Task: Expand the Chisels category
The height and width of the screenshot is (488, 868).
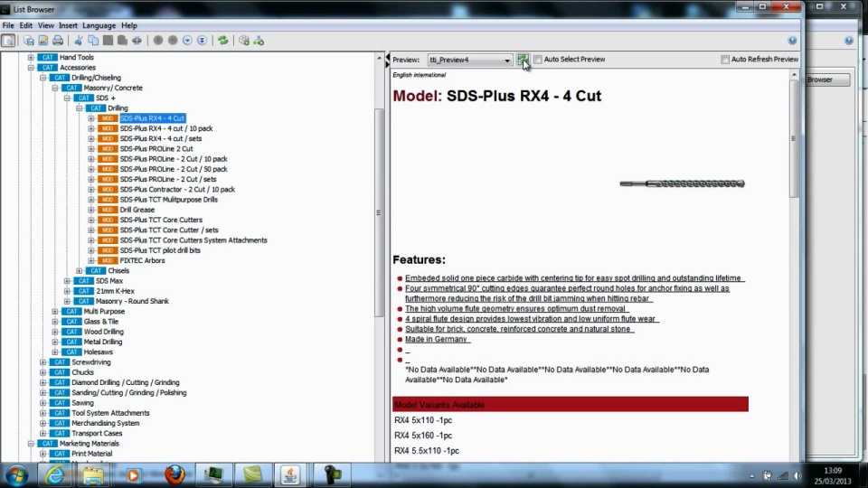Action: click(80, 270)
